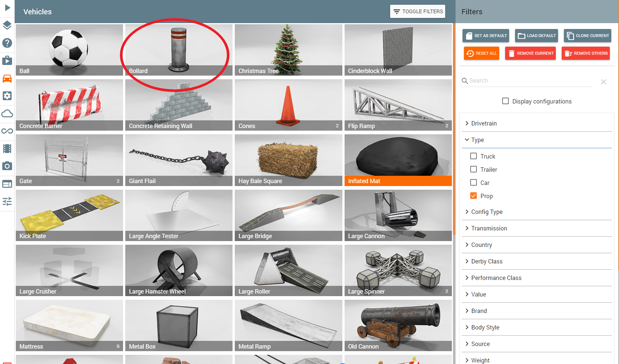
Task: Expand the Source filter section
Action: (537, 344)
